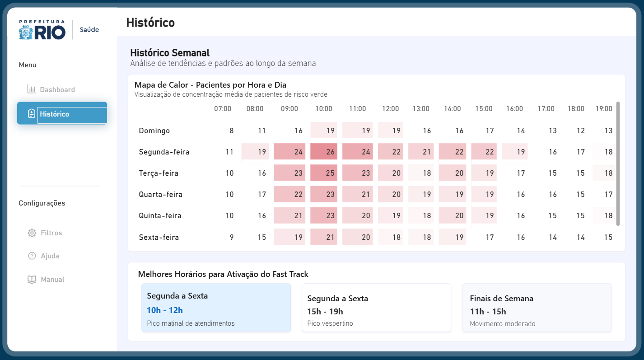Click the Manual book icon
The width and height of the screenshot is (644, 360).
pyautogui.click(x=32, y=280)
